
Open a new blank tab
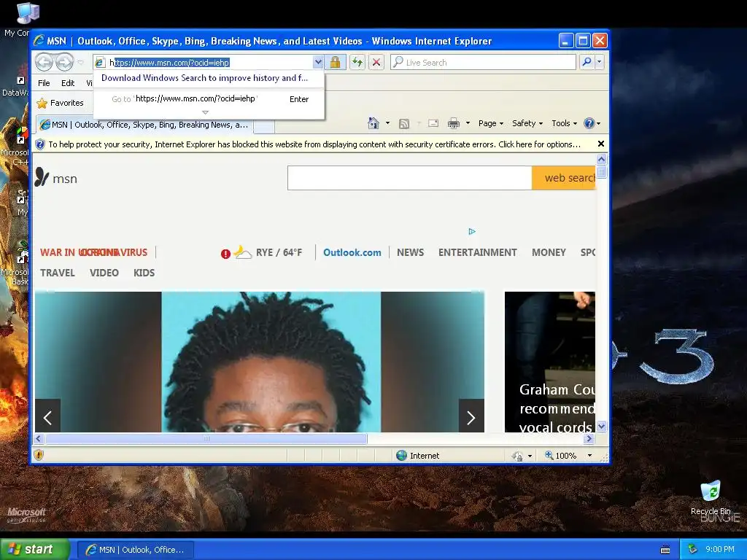264,125
